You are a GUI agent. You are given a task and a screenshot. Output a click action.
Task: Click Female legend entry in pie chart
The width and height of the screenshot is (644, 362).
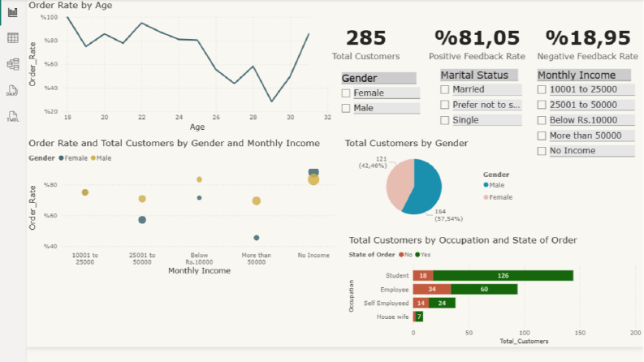pyautogui.click(x=498, y=197)
